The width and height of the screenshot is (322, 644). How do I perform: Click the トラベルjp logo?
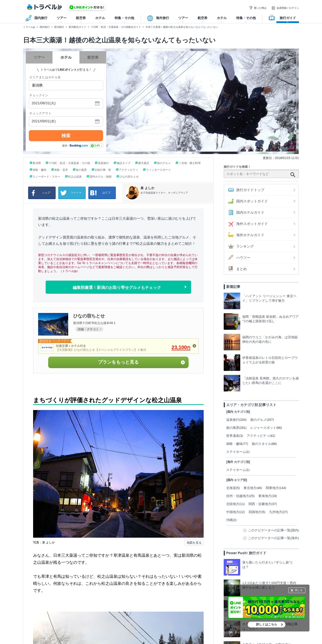point(44,7)
